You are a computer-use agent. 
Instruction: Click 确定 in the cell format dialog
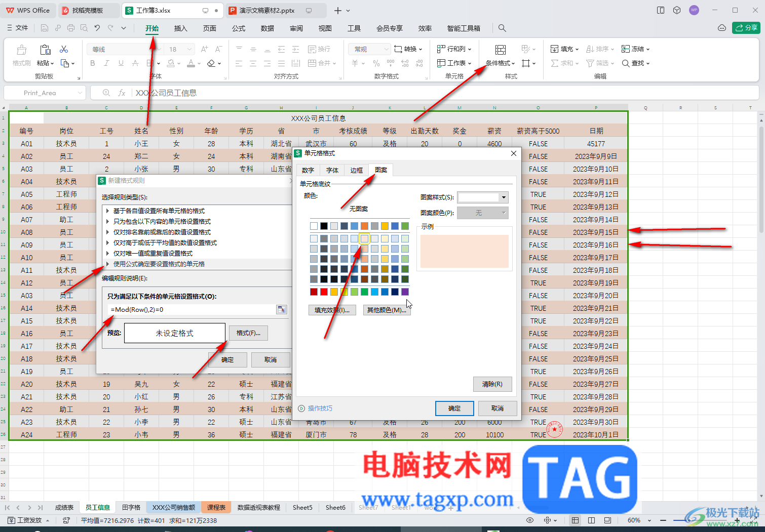[454, 408]
